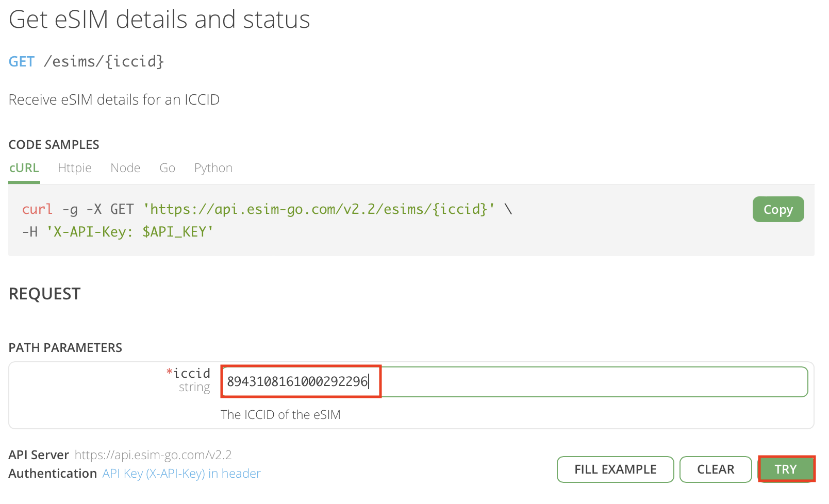Switch to the cURL code sample tab

click(24, 168)
